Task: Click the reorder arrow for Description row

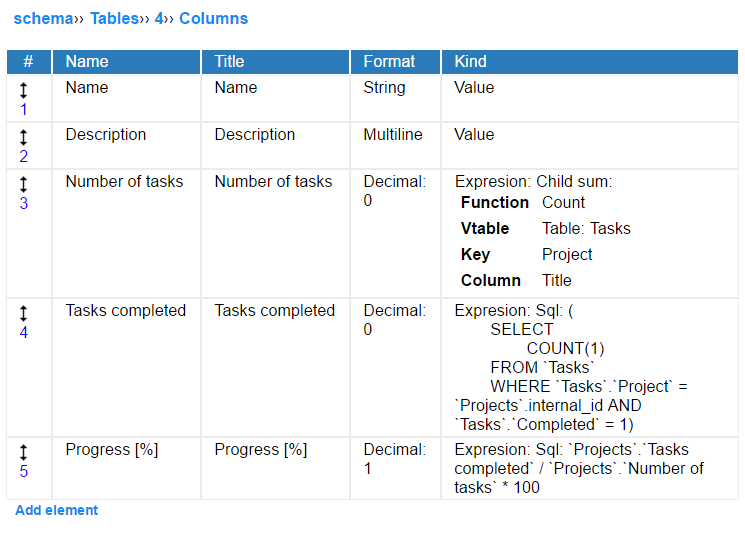Action: 23,137
